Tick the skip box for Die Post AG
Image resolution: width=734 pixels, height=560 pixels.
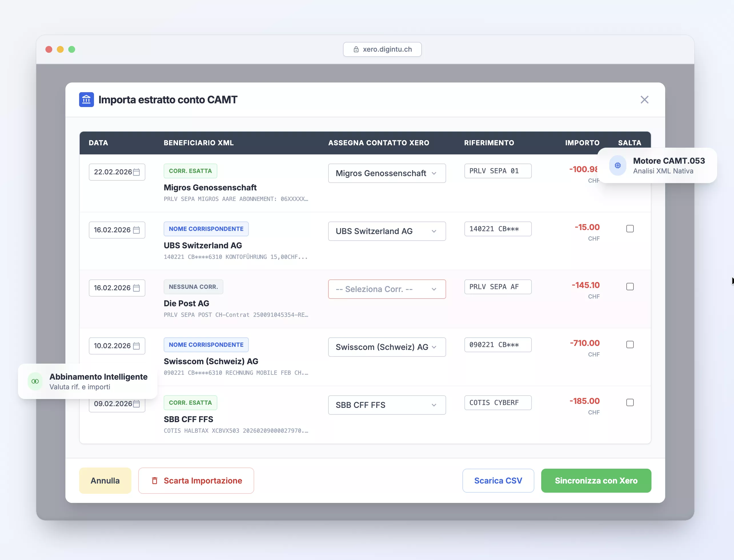[x=630, y=287]
